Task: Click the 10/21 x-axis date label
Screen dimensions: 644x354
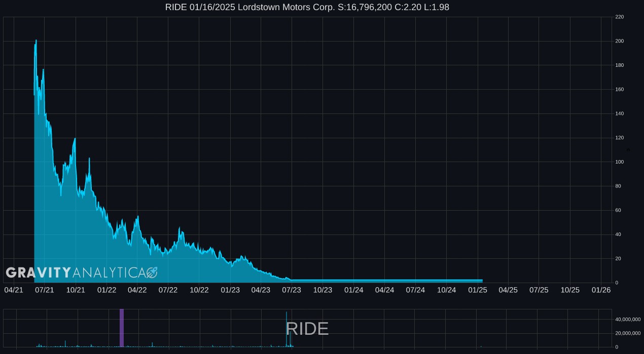Action: pyautogui.click(x=76, y=290)
